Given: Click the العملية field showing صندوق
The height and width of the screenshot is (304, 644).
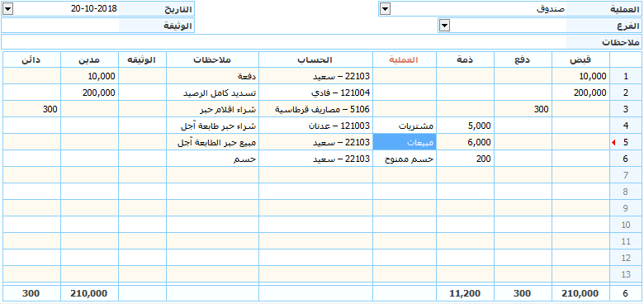Looking at the screenshot, I should pyautogui.click(x=479, y=9).
